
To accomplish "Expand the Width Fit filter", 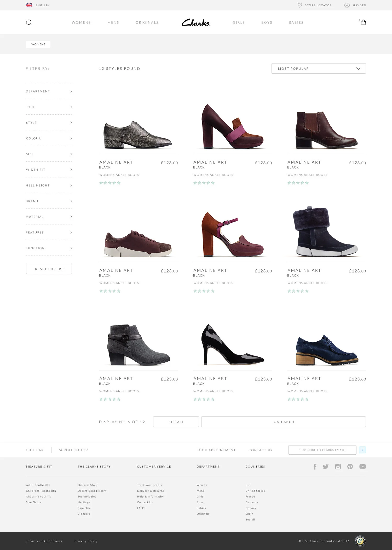I will click(49, 170).
